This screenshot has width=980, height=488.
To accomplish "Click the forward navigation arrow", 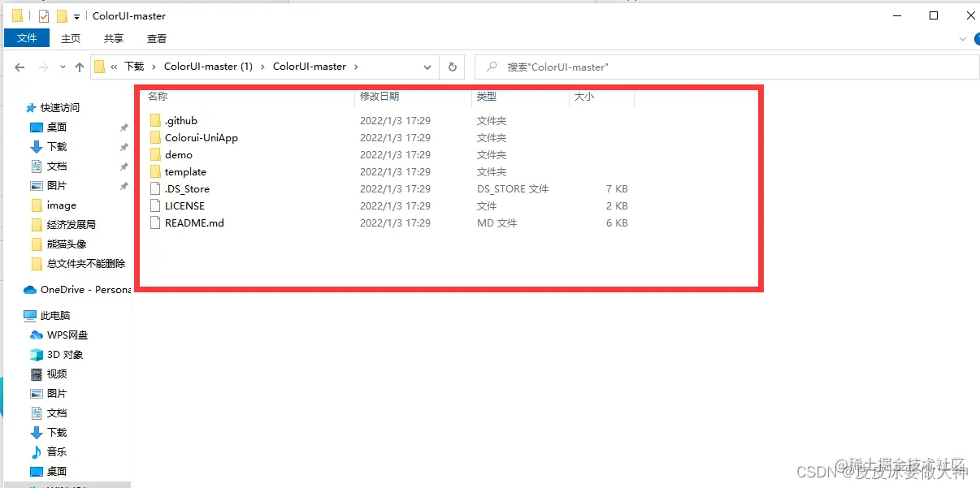I will click(44, 67).
